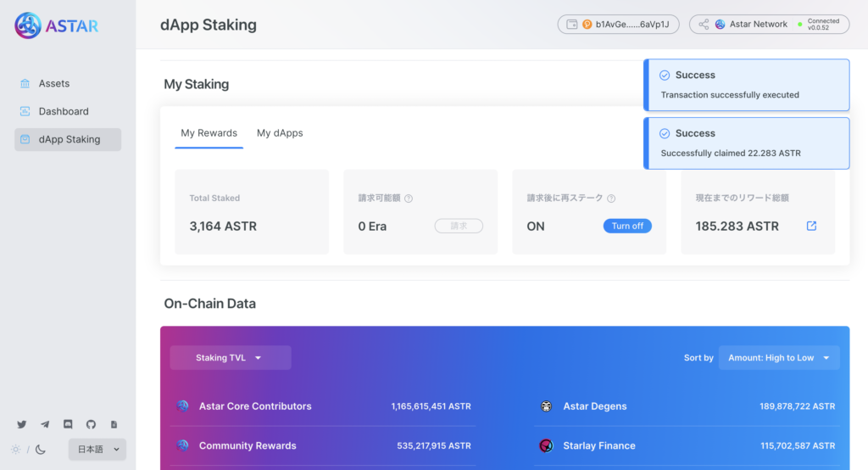This screenshot has height=470, width=868.
Task: Click the Community Rewards logo
Action: click(x=183, y=445)
